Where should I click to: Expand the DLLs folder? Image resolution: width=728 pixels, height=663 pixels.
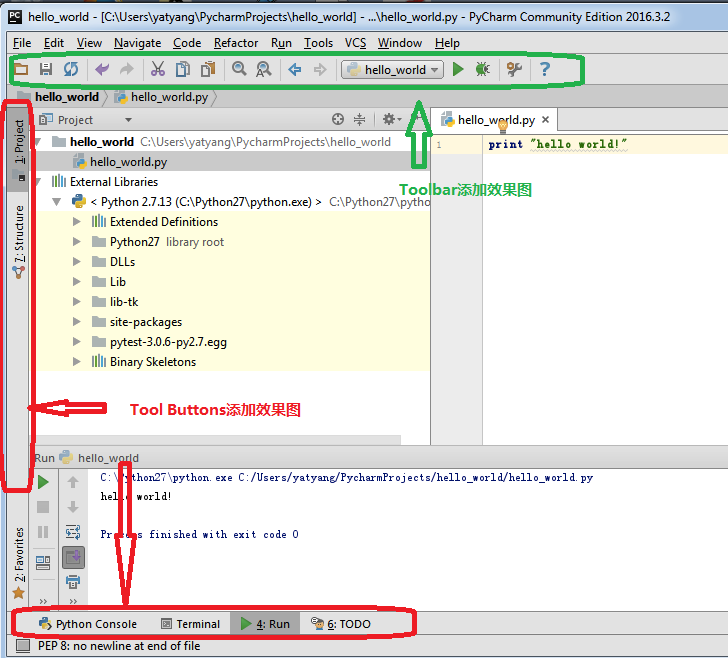pos(77,262)
